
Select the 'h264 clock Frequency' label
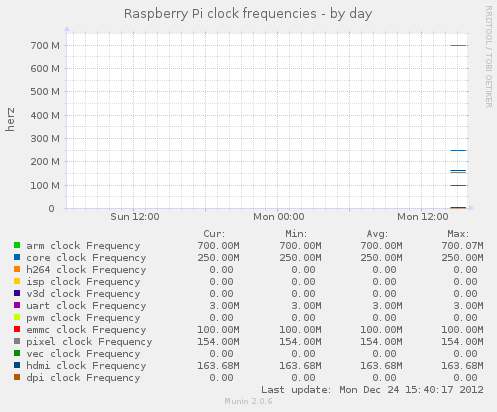point(86,270)
